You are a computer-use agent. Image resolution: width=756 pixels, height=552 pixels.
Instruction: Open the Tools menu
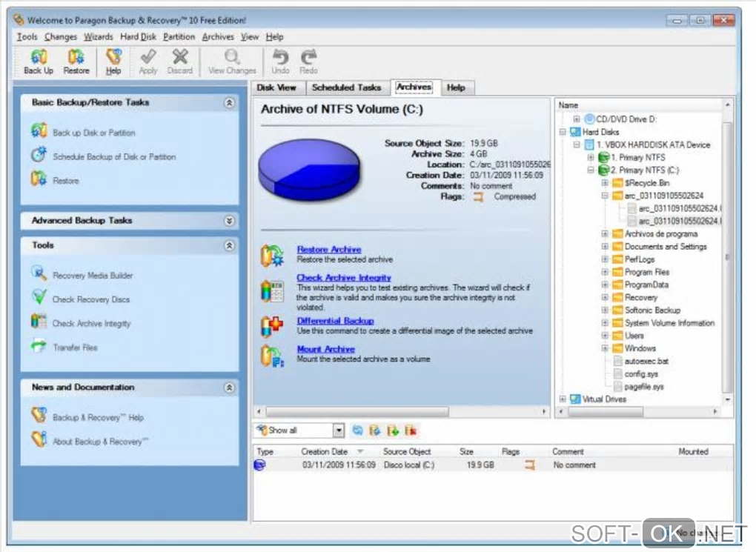click(27, 36)
